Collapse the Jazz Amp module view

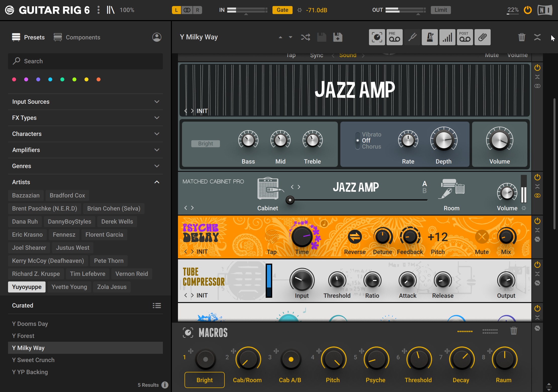coord(537,77)
